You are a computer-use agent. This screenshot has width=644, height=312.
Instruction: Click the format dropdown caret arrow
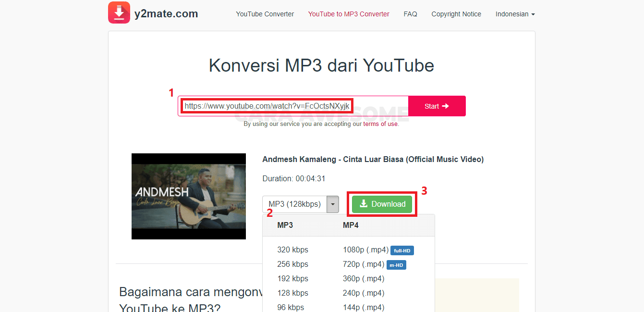click(333, 204)
